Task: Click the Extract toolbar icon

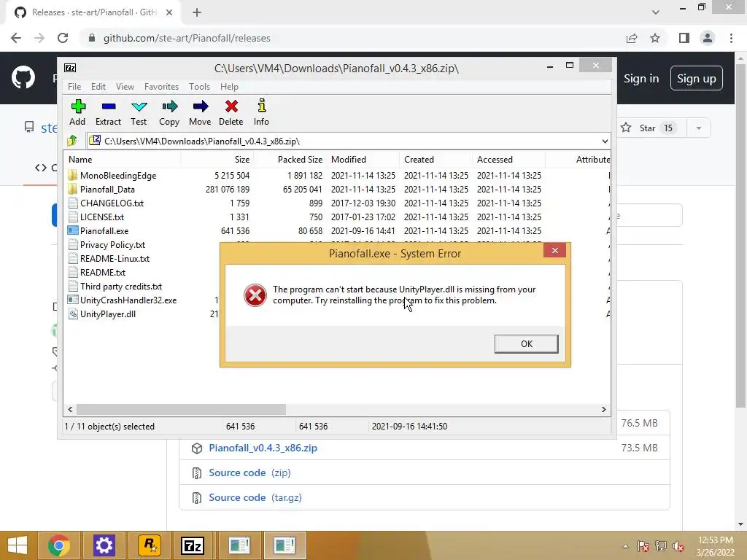Action: (109, 106)
